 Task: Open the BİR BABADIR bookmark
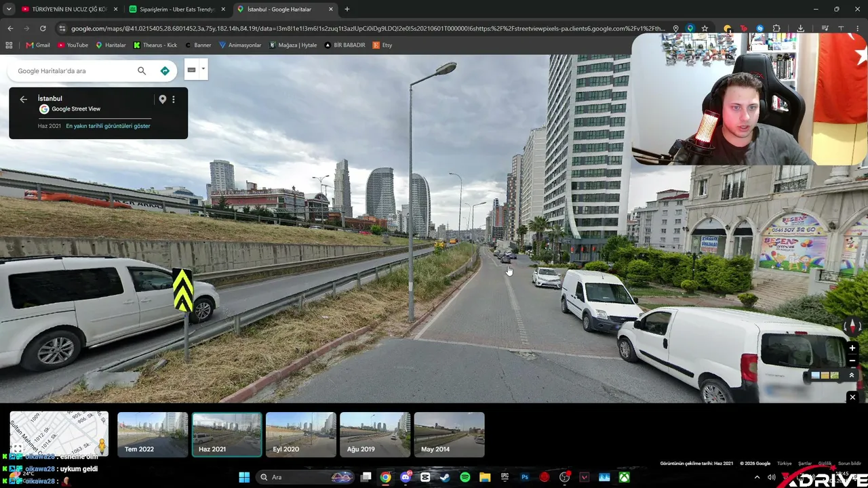[x=345, y=45]
